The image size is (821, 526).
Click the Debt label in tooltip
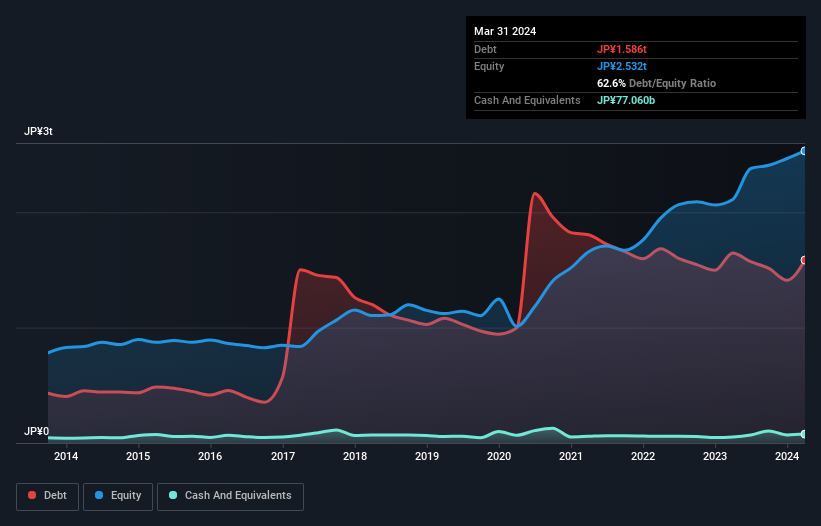pyautogui.click(x=485, y=49)
